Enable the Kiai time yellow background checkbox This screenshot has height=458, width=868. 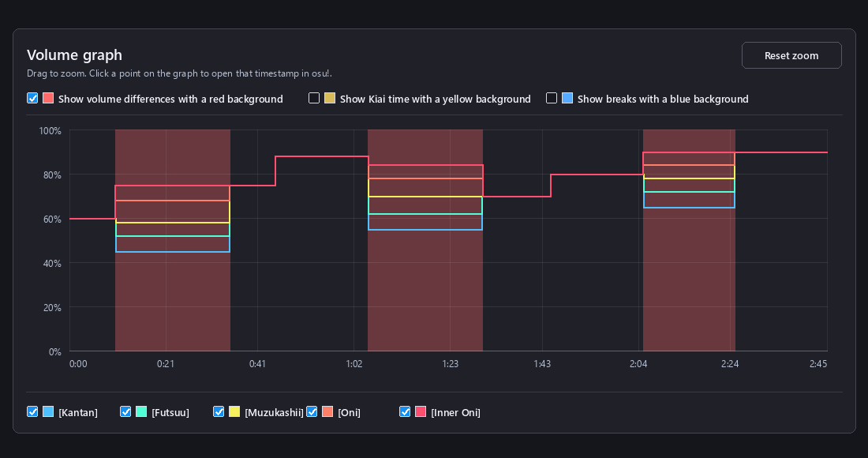click(314, 98)
